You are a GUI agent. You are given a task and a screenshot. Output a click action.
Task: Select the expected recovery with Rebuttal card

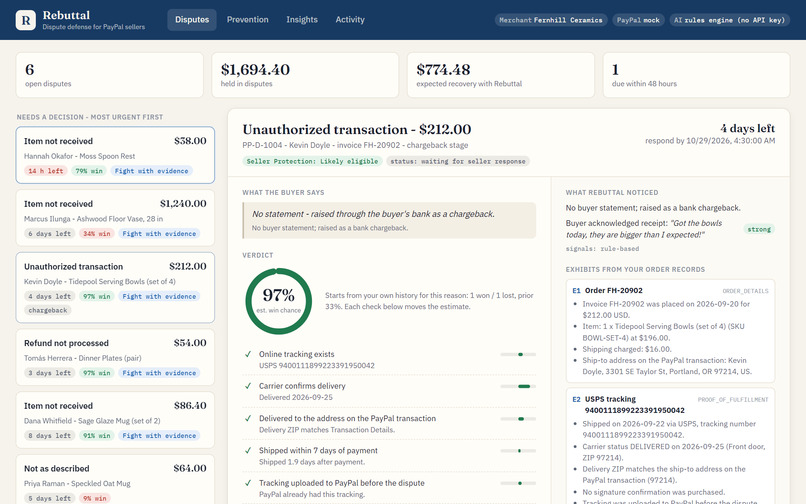(x=501, y=75)
